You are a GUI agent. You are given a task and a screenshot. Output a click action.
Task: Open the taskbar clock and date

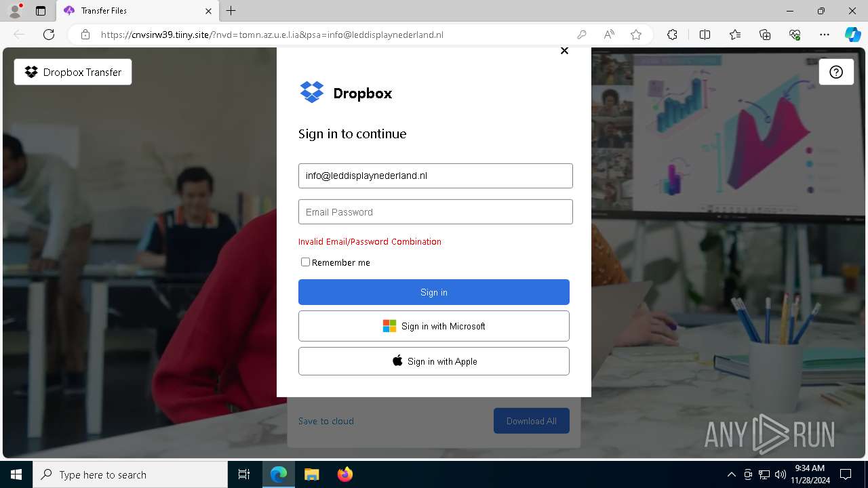(x=810, y=474)
